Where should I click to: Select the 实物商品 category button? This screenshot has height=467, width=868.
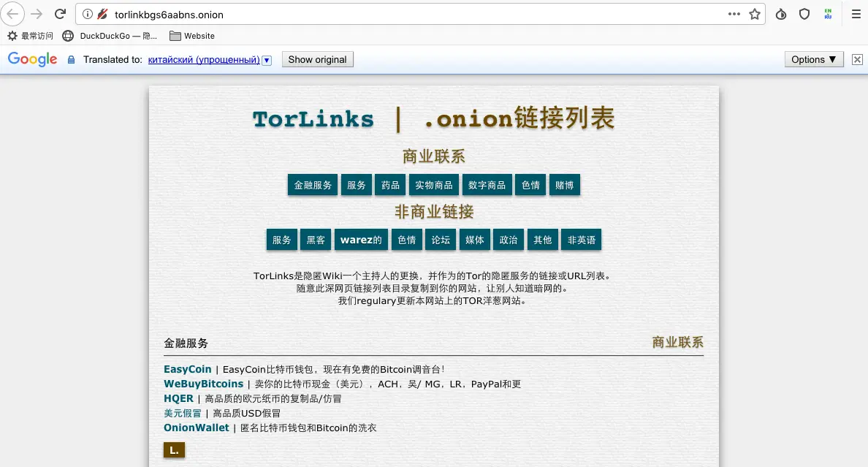click(x=434, y=185)
